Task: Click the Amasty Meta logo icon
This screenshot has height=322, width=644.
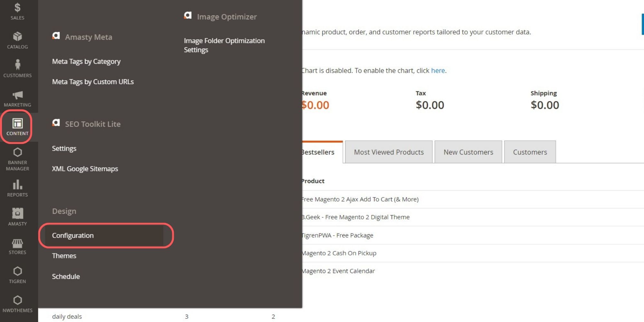Action: 56,36
